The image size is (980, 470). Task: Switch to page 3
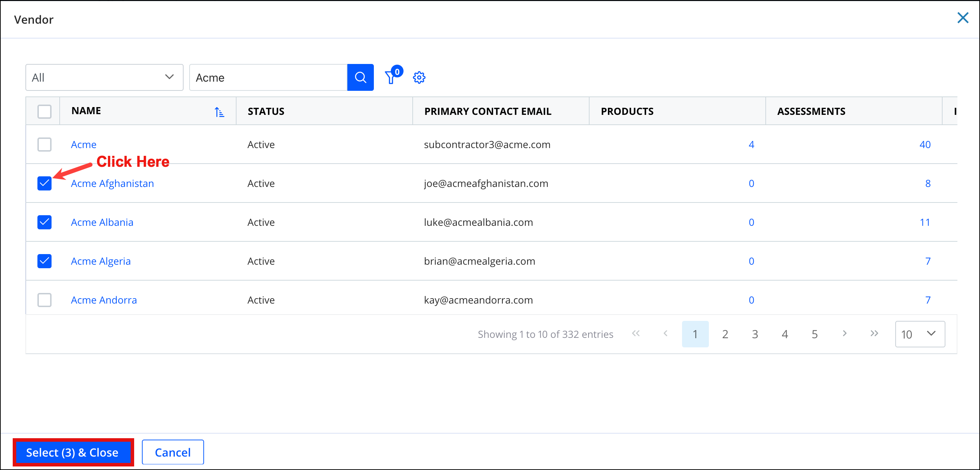(x=755, y=334)
